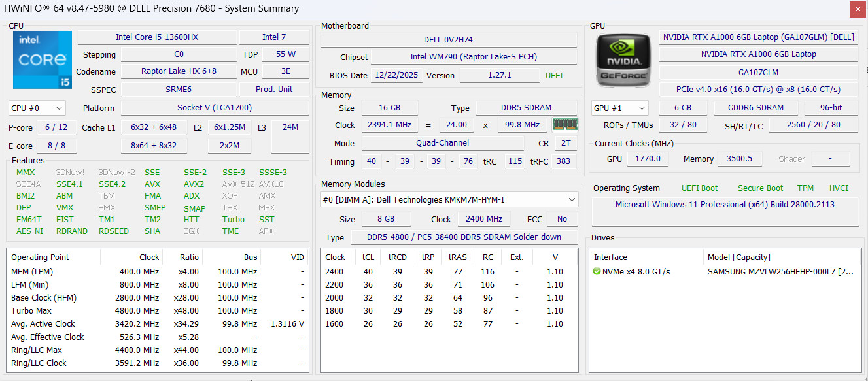Click the DELL 0V2H74 motherboard field

(x=448, y=40)
